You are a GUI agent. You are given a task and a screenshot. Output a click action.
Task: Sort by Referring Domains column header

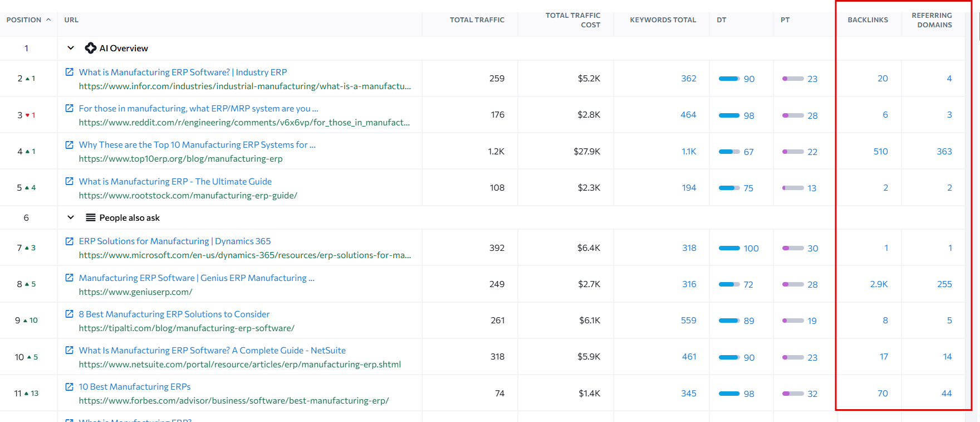click(932, 20)
